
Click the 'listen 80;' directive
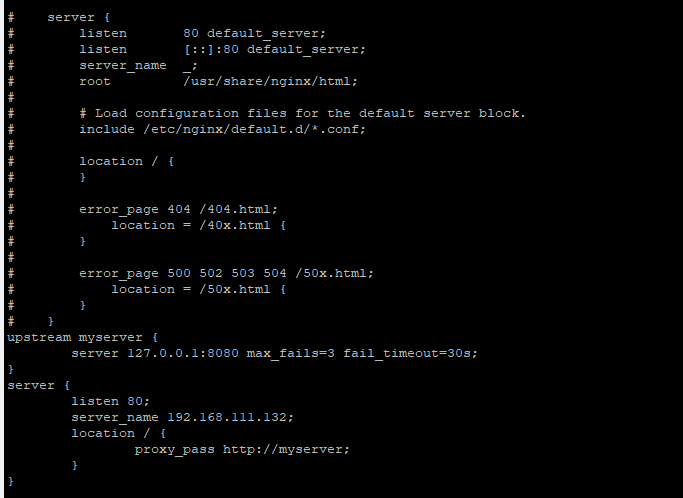[110, 401]
